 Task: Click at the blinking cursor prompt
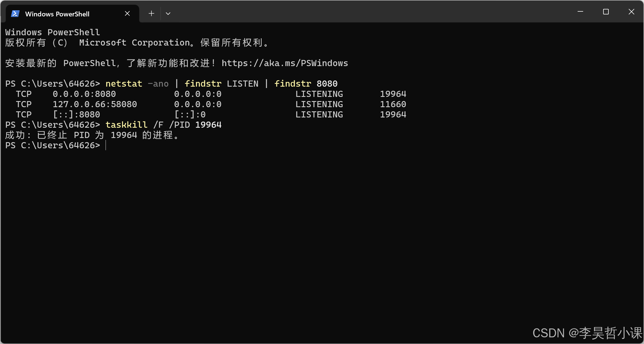[106, 145]
